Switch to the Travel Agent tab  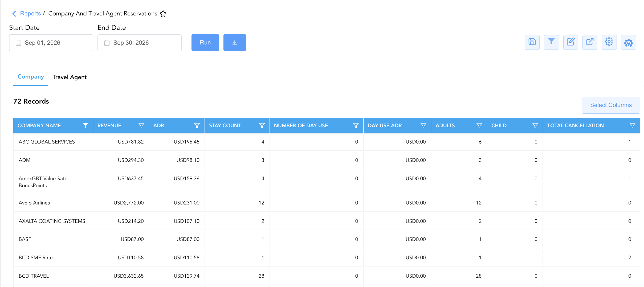click(x=70, y=77)
